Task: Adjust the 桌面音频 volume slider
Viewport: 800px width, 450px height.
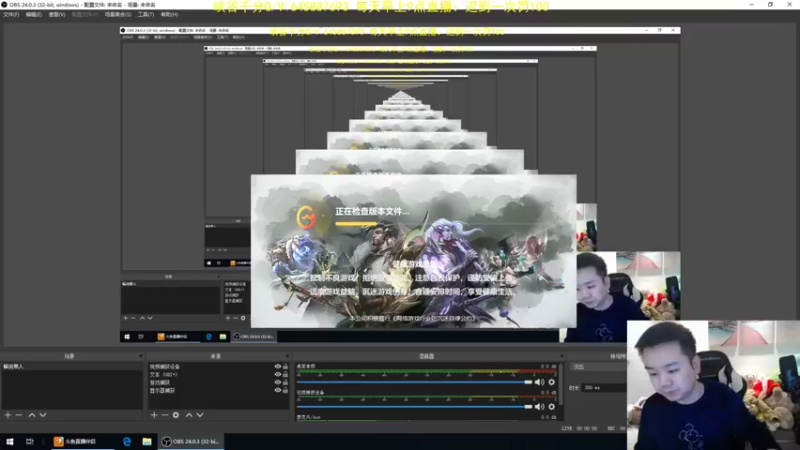Action: 414,382
